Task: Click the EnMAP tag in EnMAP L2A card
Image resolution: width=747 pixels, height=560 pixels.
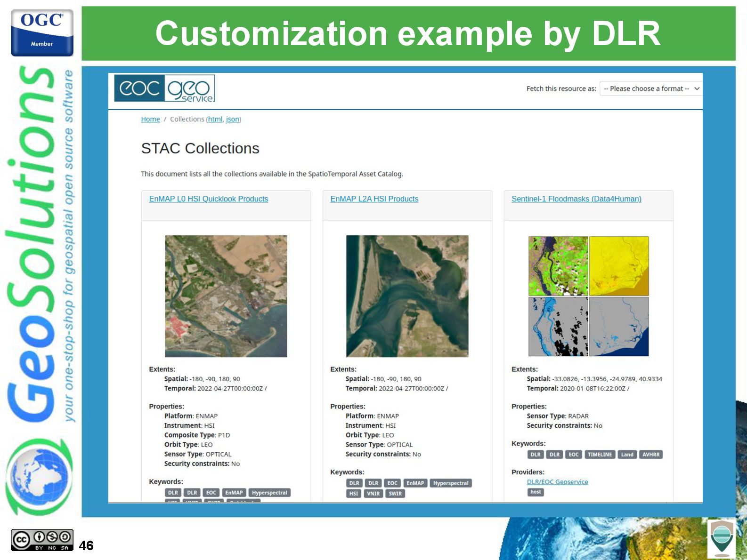Action: click(x=415, y=483)
